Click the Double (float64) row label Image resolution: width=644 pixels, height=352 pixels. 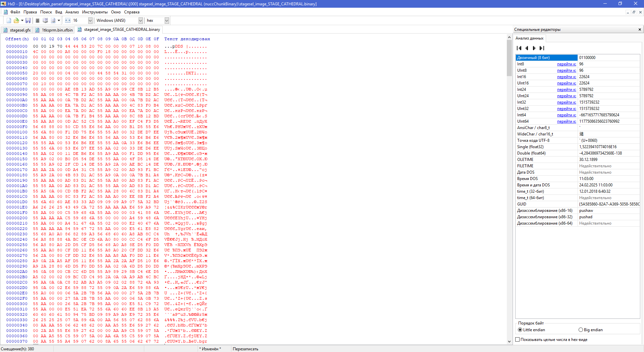tap(531, 153)
